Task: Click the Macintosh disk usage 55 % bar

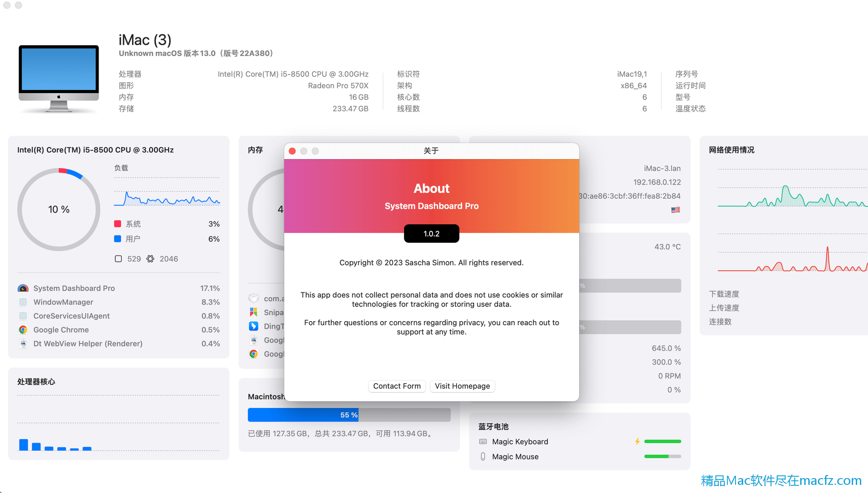Action: click(x=349, y=415)
